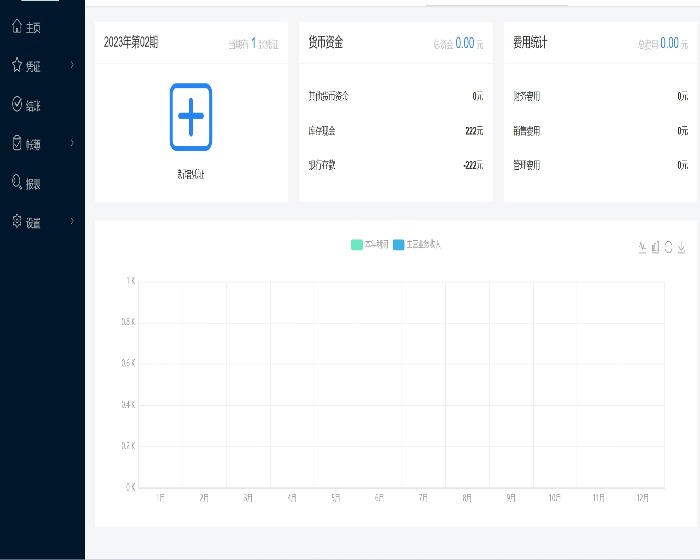Toggle the blue 主营业务收入 legend series
Image resolution: width=700 pixels, height=560 pixels.
tap(417, 244)
